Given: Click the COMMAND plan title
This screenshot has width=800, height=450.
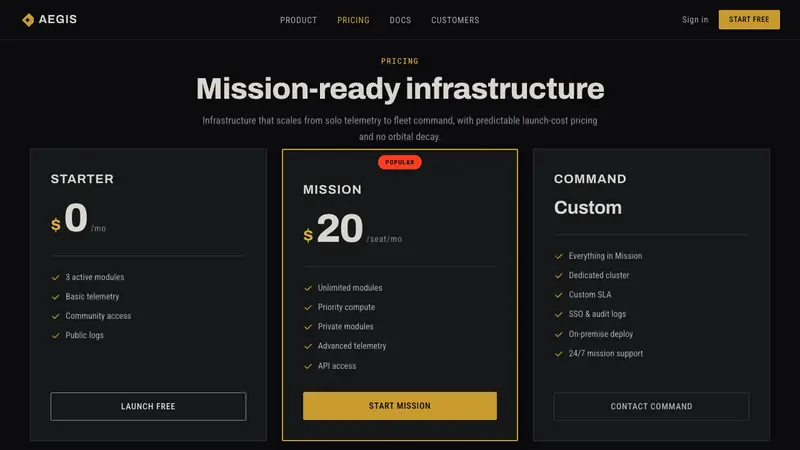Looking at the screenshot, I should point(590,179).
